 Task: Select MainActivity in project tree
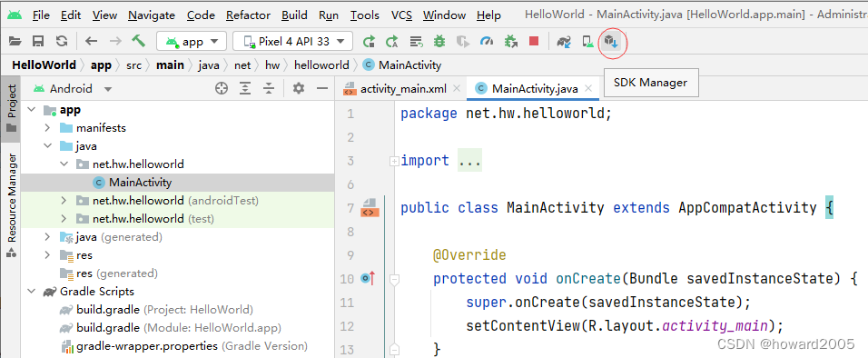140,183
